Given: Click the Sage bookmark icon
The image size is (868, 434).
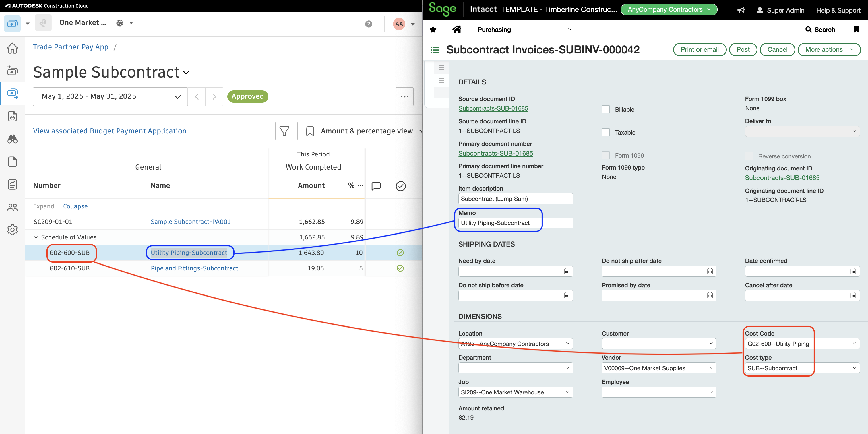Looking at the screenshot, I should coord(856,29).
